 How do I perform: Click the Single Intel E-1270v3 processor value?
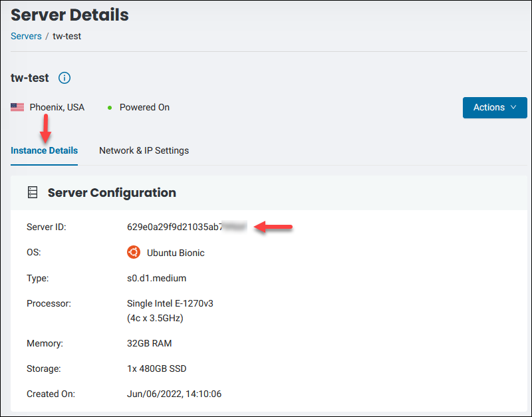click(x=170, y=303)
